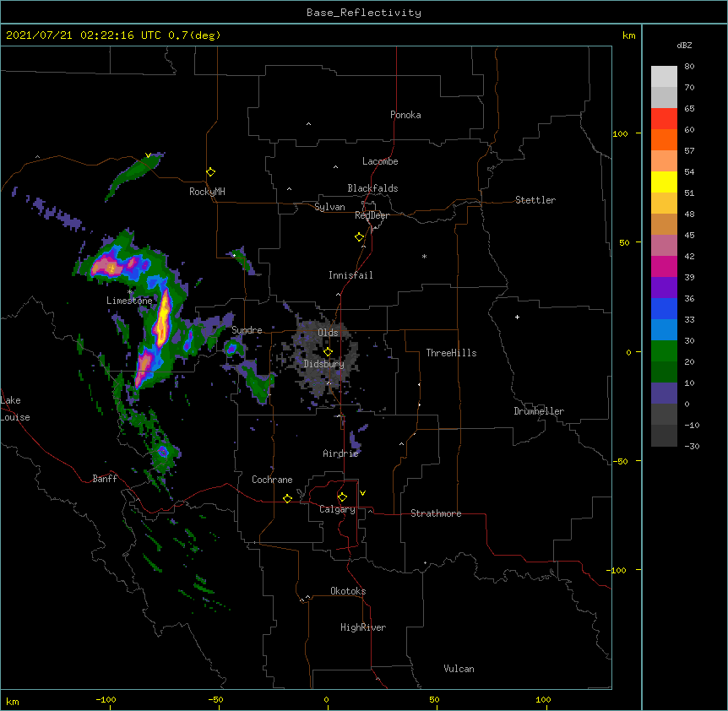Select the Olds label

pyautogui.click(x=328, y=333)
